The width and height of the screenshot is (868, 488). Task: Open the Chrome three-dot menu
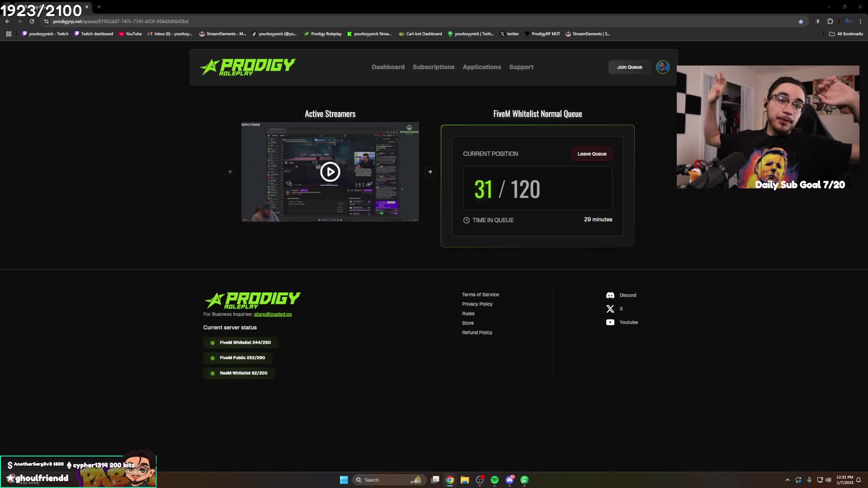pyautogui.click(x=860, y=21)
